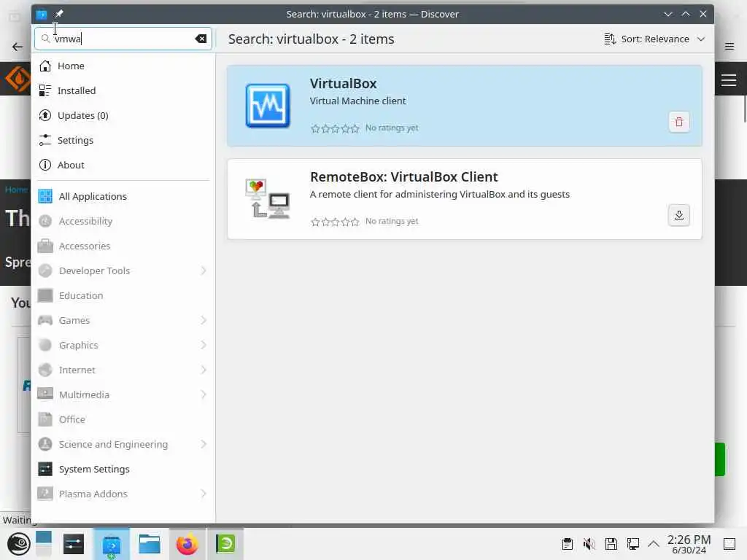The width and height of the screenshot is (747, 560).
Task: Select the Developer Tools category
Action: 94,271
